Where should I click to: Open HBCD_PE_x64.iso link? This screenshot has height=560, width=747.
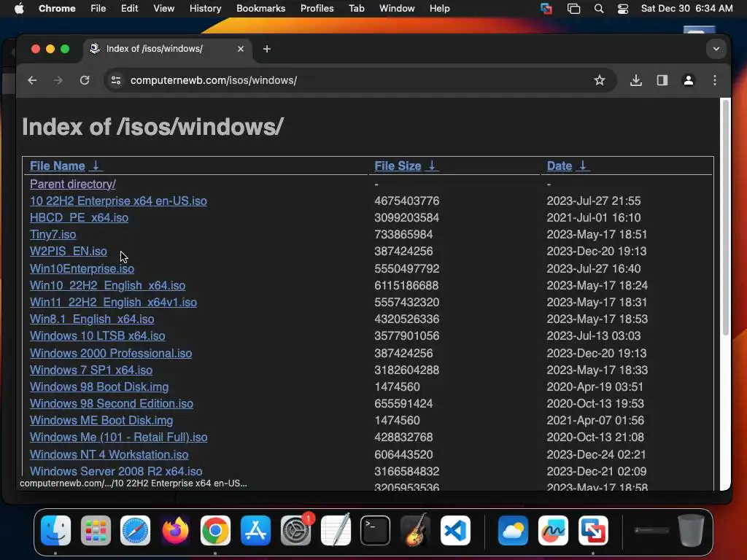point(79,217)
